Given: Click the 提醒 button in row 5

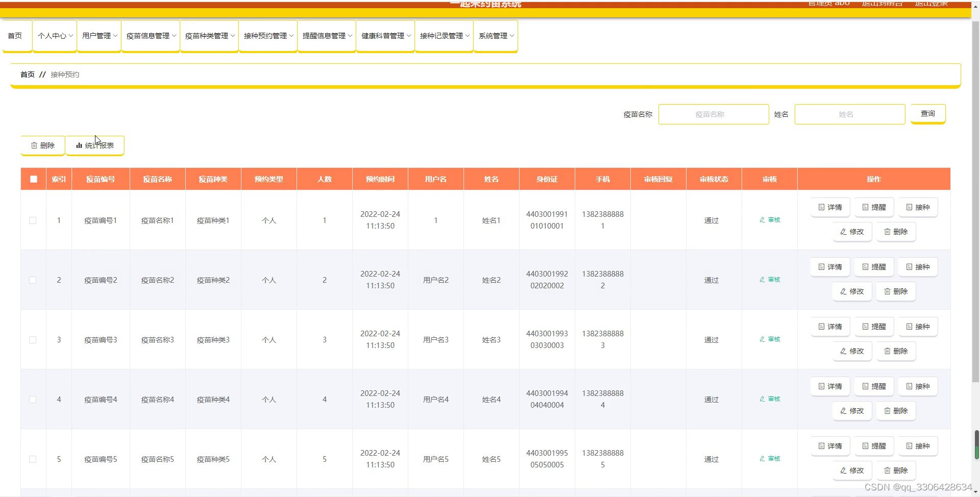Looking at the screenshot, I should coord(874,446).
